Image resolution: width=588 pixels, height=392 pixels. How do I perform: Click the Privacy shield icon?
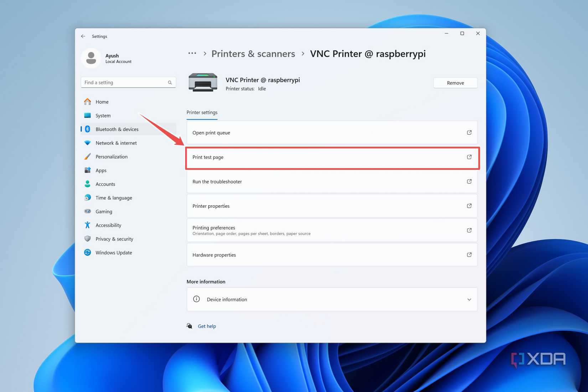coord(88,239)
